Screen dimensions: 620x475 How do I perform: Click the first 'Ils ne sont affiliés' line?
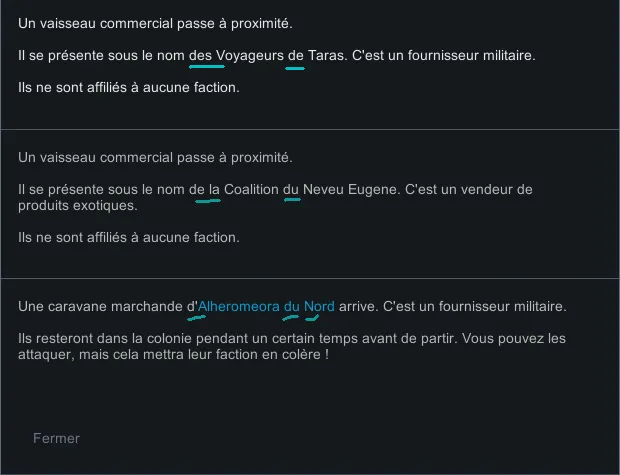(129, 87)
